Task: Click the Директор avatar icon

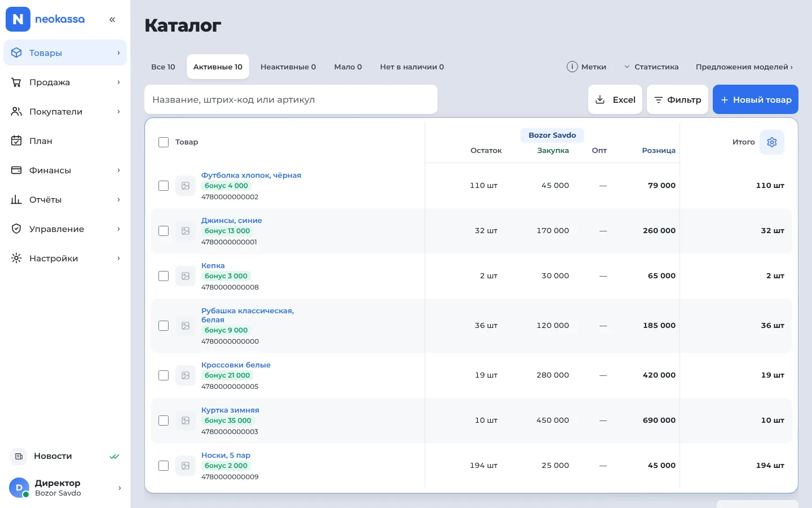Action: tap(19, 488)
